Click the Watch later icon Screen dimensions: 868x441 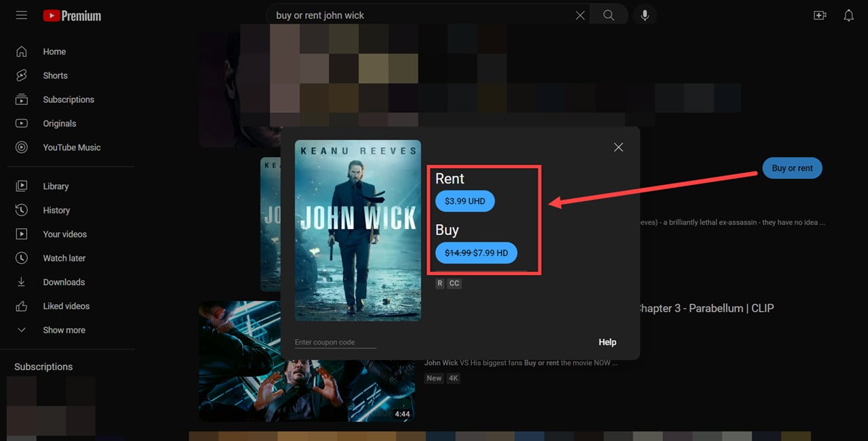(x=22, y=258)
